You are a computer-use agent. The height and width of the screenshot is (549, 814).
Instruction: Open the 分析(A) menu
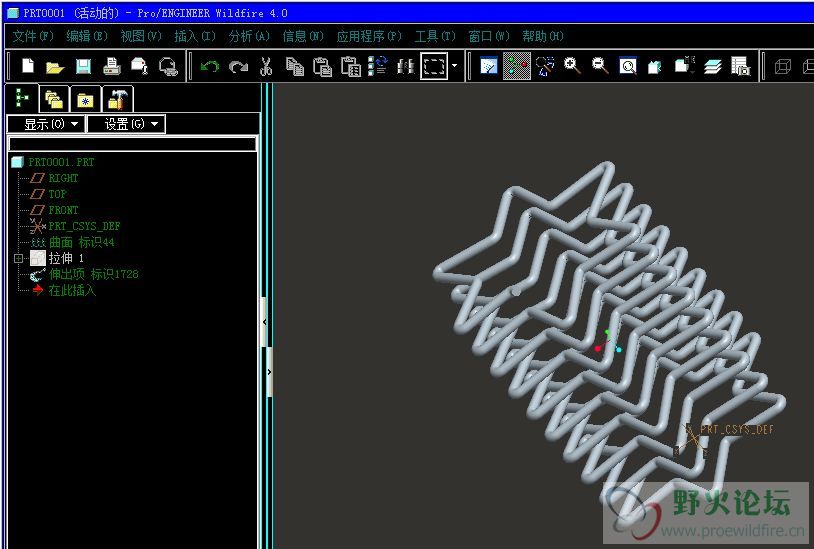(249, 36)
